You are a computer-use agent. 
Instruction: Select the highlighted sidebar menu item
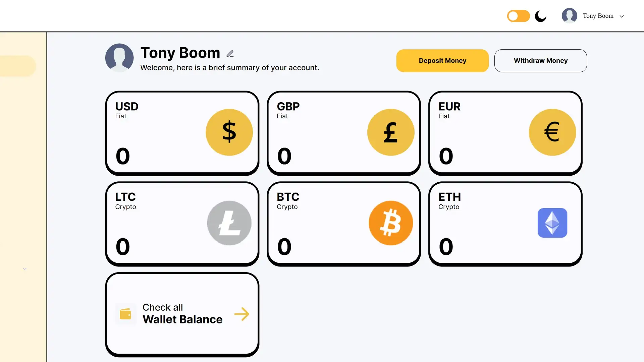(17, 66)
